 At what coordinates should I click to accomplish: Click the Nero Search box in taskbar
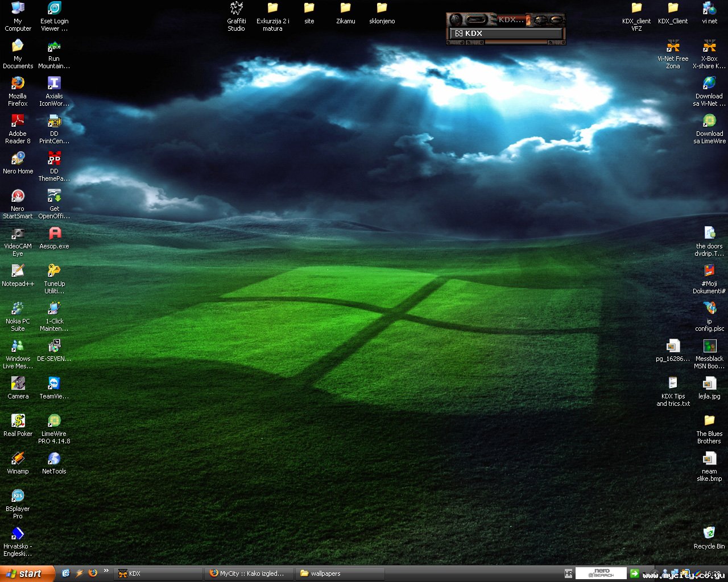(601, 573)
